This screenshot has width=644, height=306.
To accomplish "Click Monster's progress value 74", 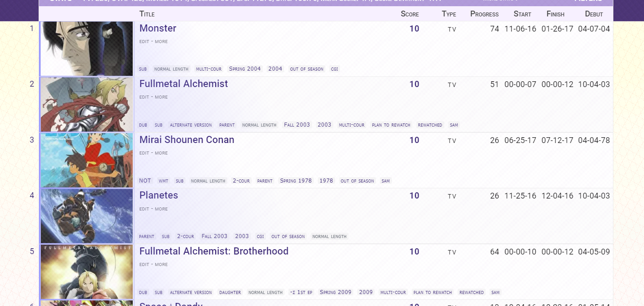I will click(x=494, y=29).
